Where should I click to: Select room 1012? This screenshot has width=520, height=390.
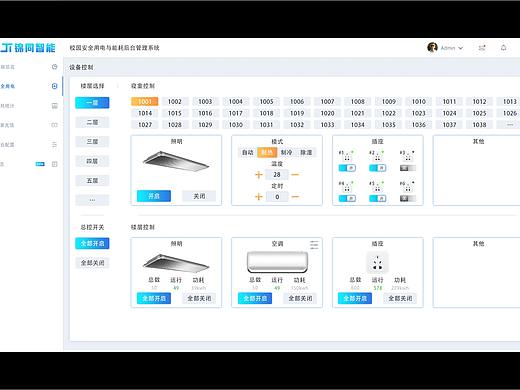point(479,101)
